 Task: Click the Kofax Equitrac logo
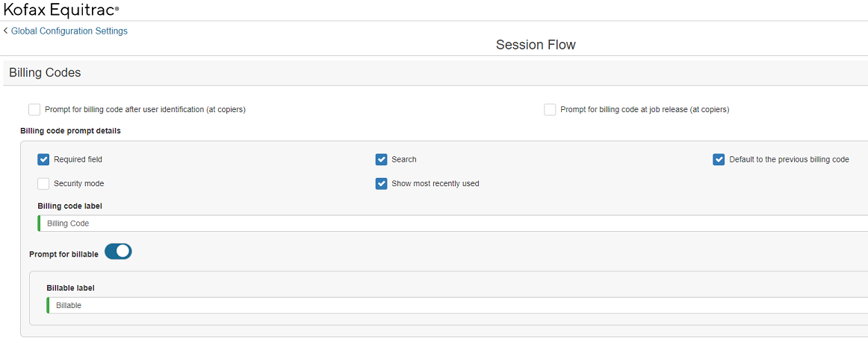61,10
